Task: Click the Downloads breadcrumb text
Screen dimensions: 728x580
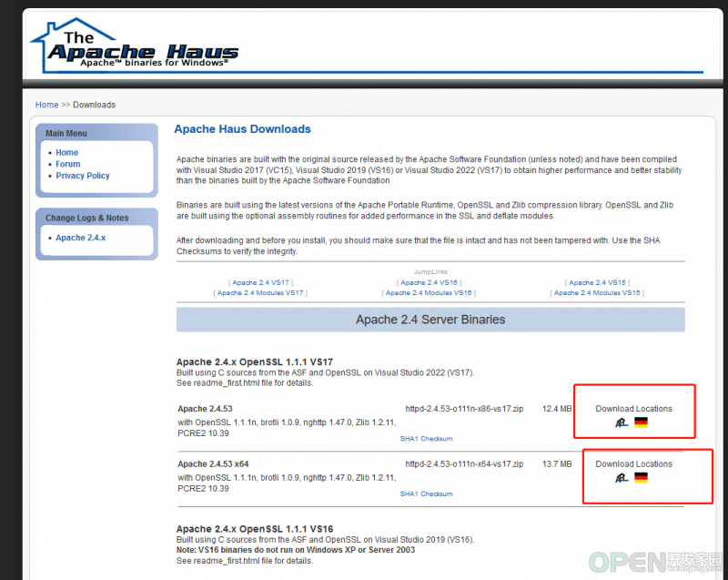Action: tap(95, 105)
